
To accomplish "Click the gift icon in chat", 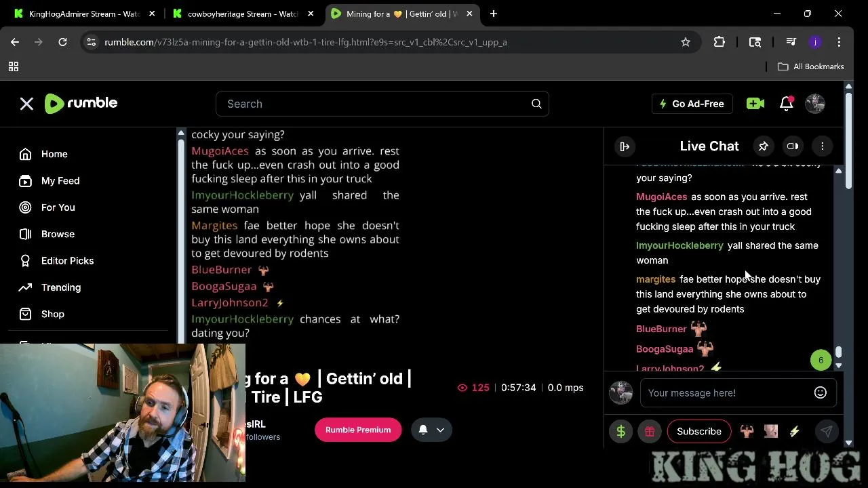I will [650, 431].
